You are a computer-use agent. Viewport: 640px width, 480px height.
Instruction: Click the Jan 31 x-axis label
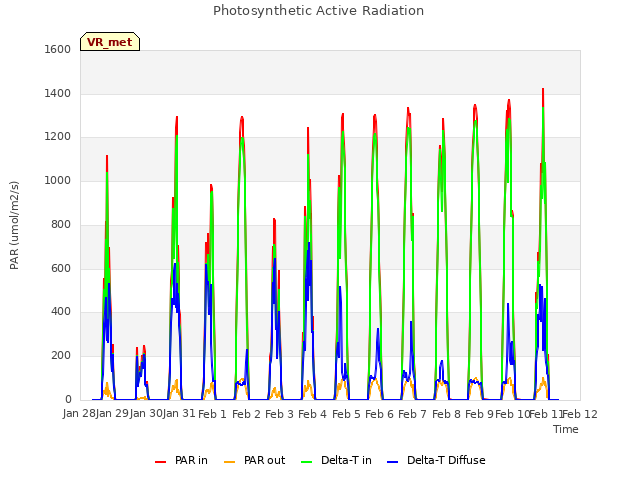point(179,414)
